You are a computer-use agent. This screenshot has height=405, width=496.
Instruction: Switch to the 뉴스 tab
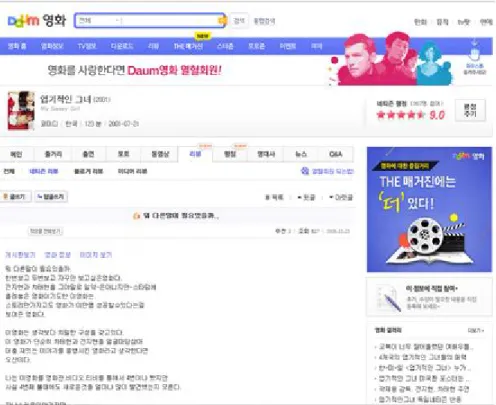(x=301, y=154)
